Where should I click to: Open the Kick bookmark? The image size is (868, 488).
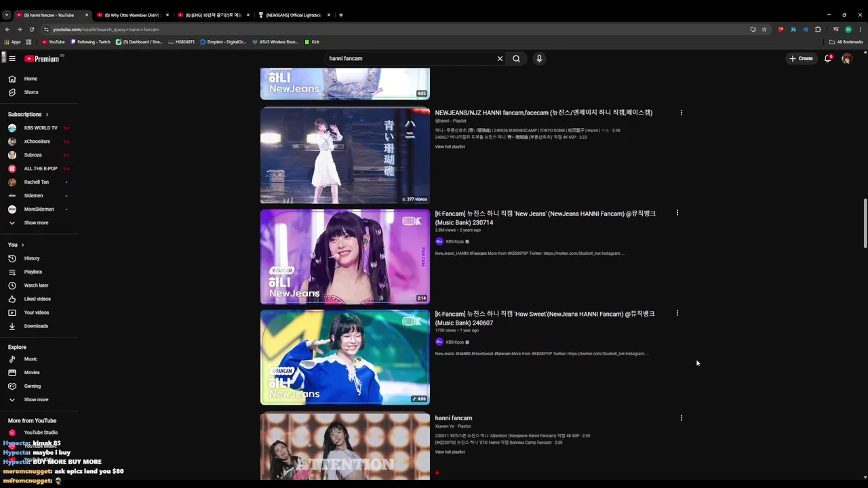coord(312,42)
